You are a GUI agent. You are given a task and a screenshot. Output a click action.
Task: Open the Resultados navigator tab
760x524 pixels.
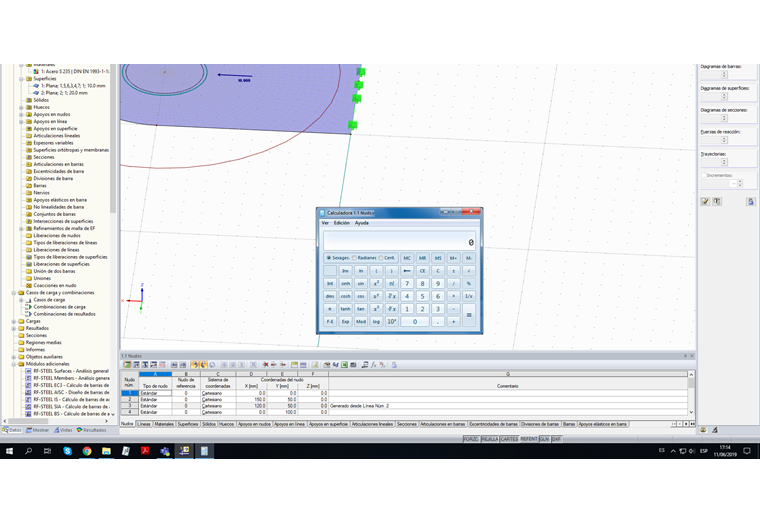91,430
